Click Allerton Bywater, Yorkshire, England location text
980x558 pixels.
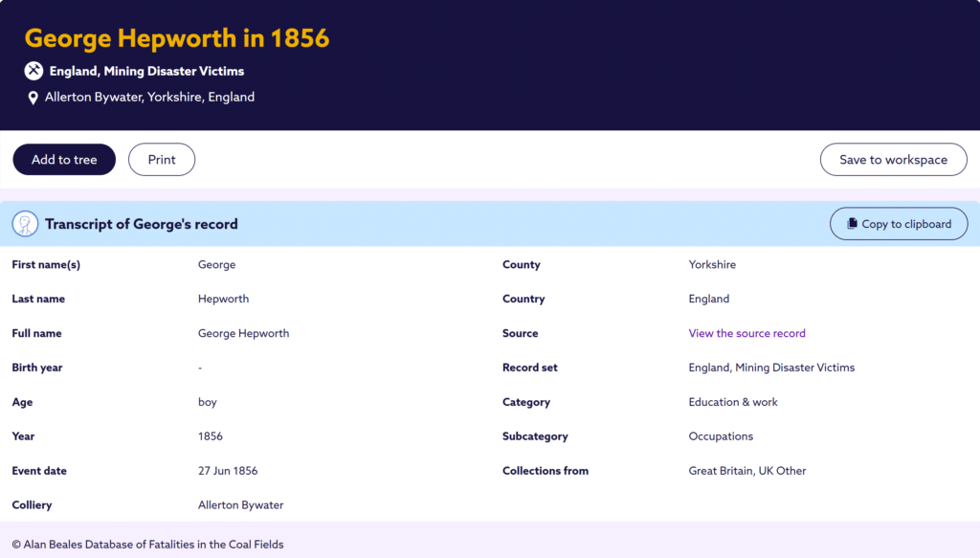(x=149, y=97)
